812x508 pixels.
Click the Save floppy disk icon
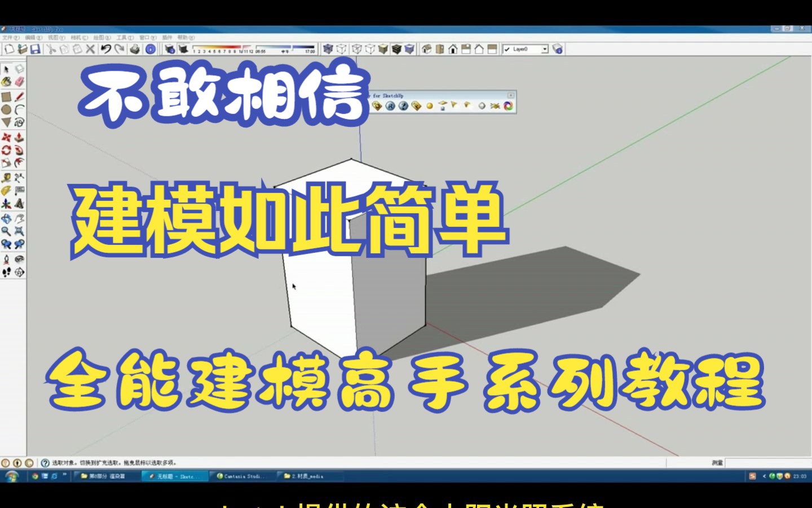pyautogui.click(x=35, y=50)
